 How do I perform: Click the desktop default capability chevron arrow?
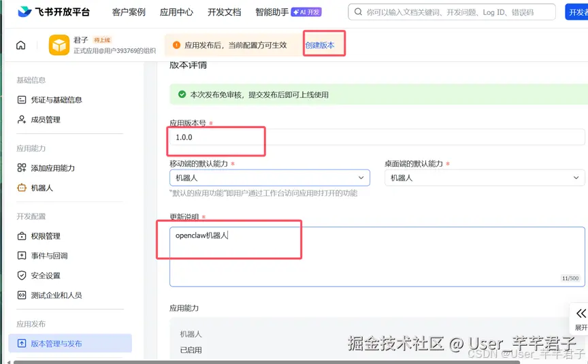point(576,178)
